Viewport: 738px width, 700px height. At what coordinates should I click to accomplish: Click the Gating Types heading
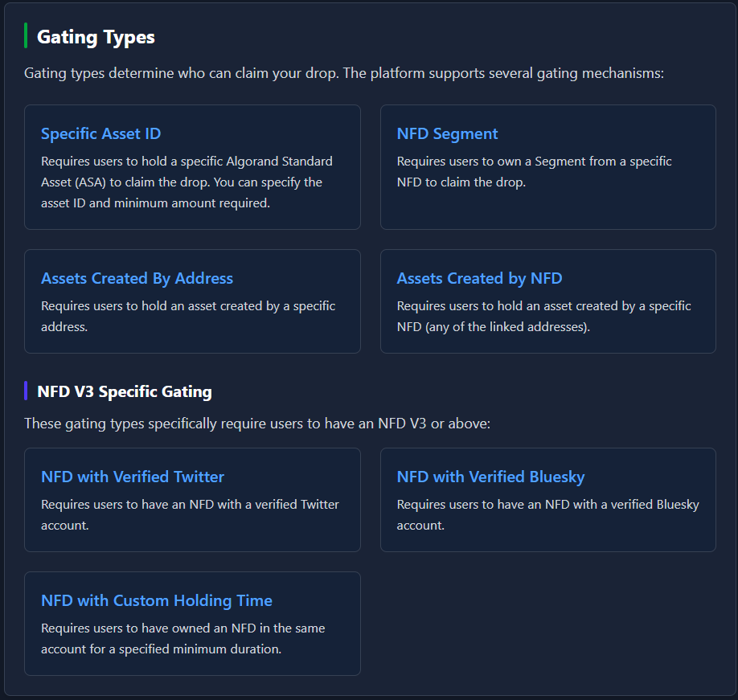point(96,37)
